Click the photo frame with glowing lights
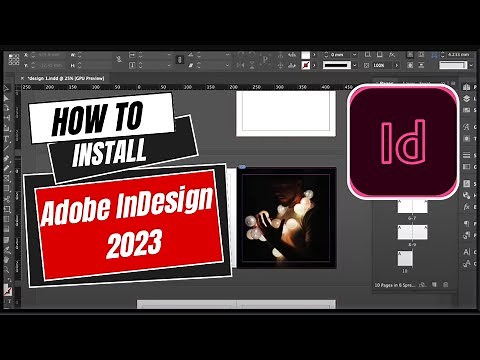Viewport: 480px width, 360px height. (x=286, y=218)
